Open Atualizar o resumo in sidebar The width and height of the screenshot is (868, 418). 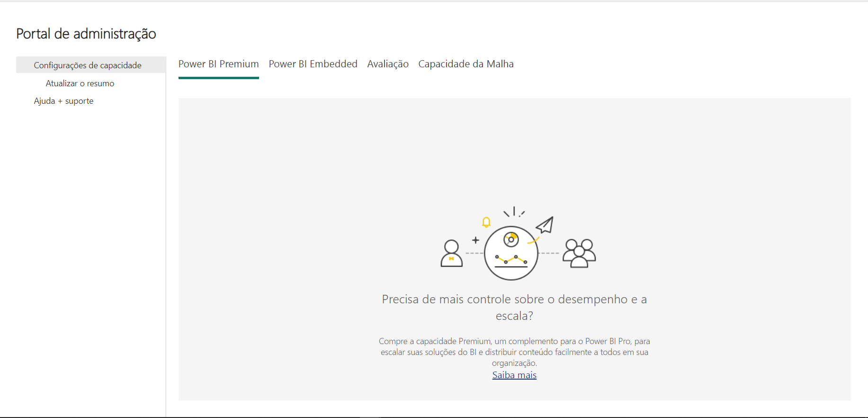80,83
